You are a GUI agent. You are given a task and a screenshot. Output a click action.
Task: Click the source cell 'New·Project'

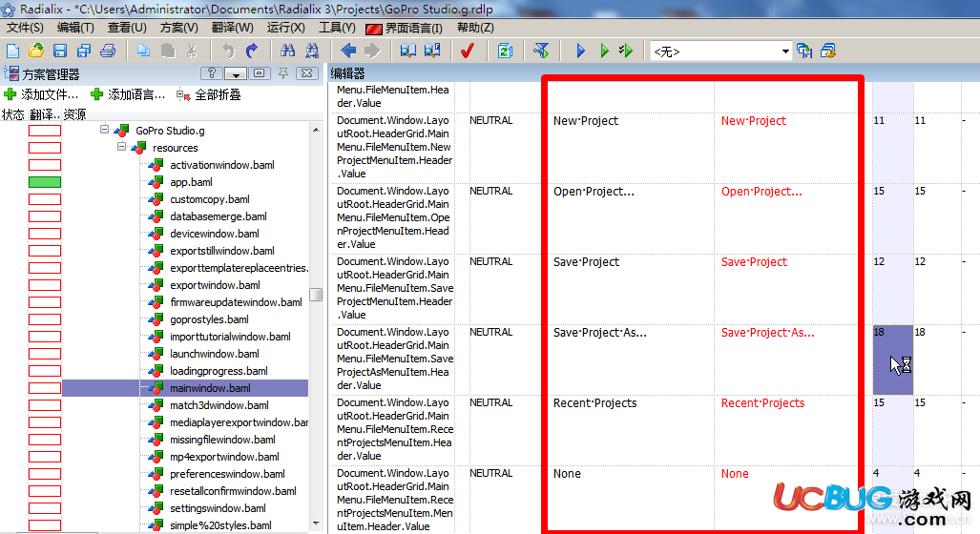pyautogui.click(x=586, y=121)
